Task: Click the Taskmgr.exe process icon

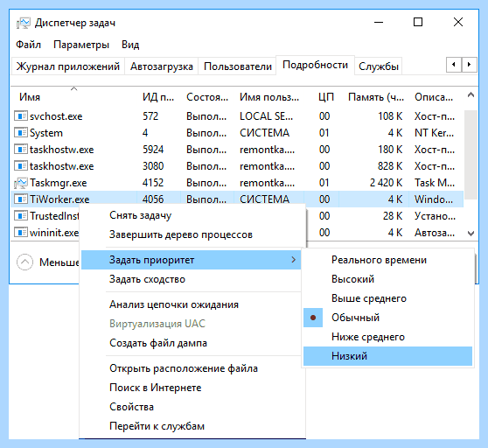Action: coord(20,183)
